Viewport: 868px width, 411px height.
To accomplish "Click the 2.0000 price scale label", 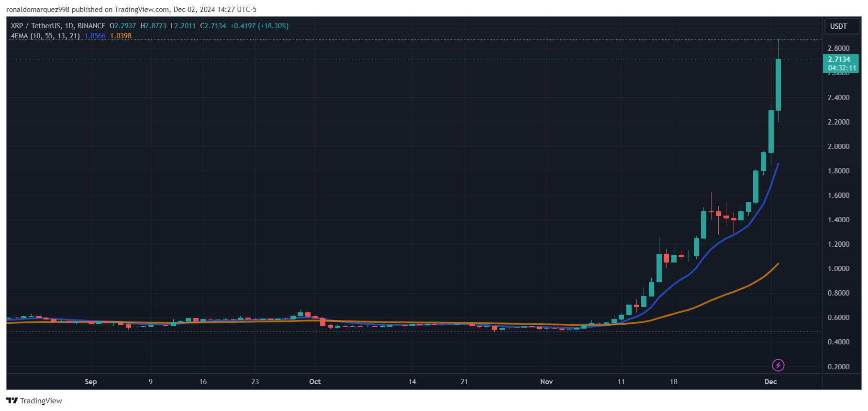I will [x=838, y=147].
